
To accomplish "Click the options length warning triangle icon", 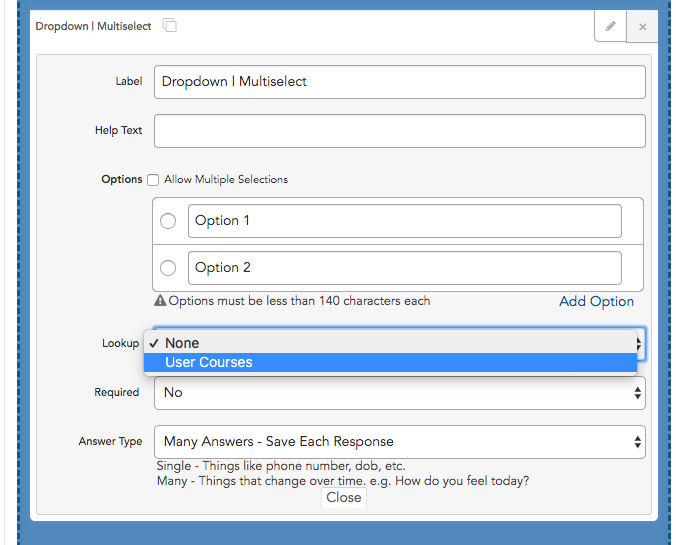I will click(160, 300).
